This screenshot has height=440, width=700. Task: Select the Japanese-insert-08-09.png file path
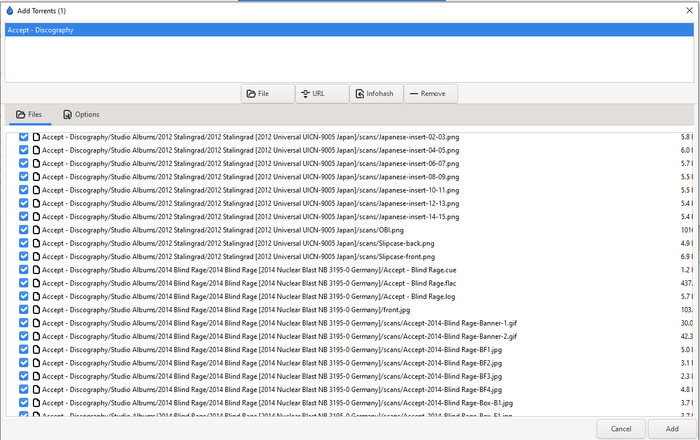tap(250, 177)
